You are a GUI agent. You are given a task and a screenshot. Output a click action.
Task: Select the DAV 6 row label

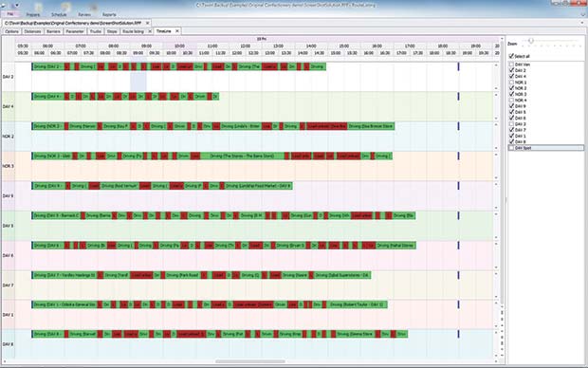tap(8, 255)
